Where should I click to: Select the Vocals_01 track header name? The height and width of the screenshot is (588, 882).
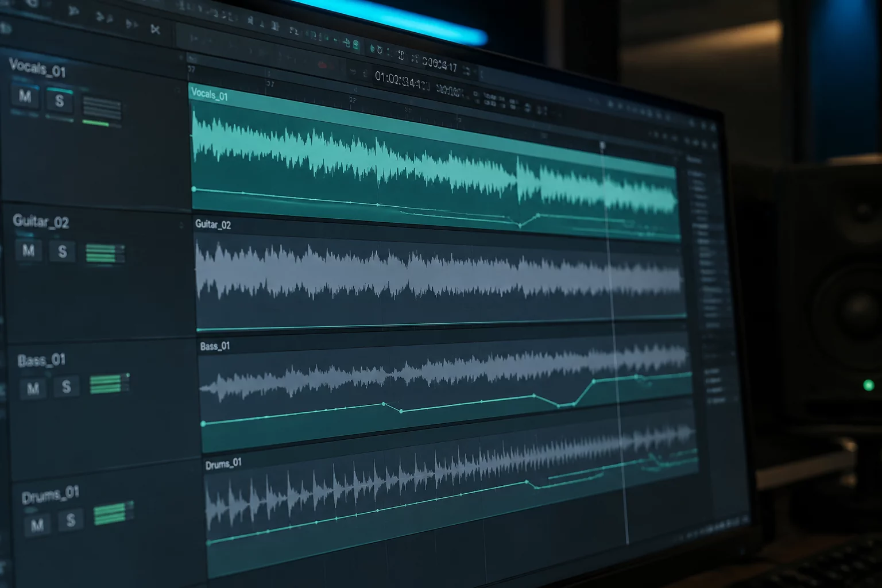pyautogui.click(x=37, y=68)
